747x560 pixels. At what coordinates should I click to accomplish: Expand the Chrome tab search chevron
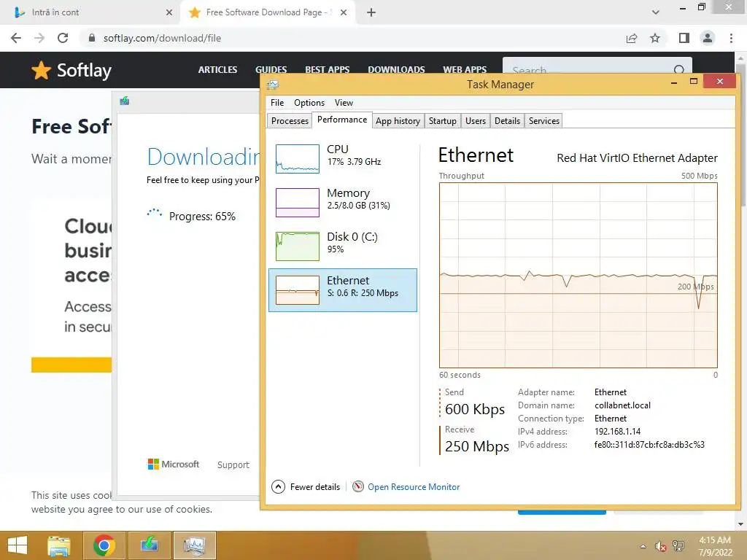click(x=656, y=12)
